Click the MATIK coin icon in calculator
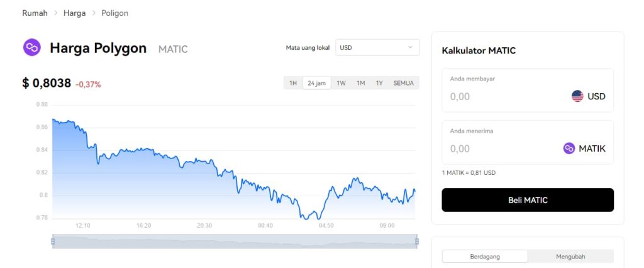The height and width of the screenshot is (268, 644). [569, 148]
